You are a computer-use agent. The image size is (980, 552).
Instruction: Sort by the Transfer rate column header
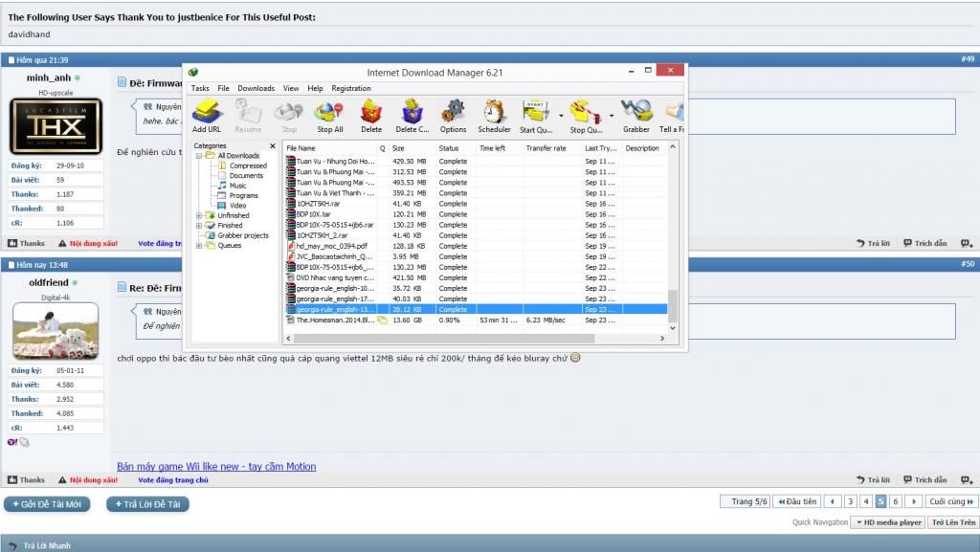(551, 148)
